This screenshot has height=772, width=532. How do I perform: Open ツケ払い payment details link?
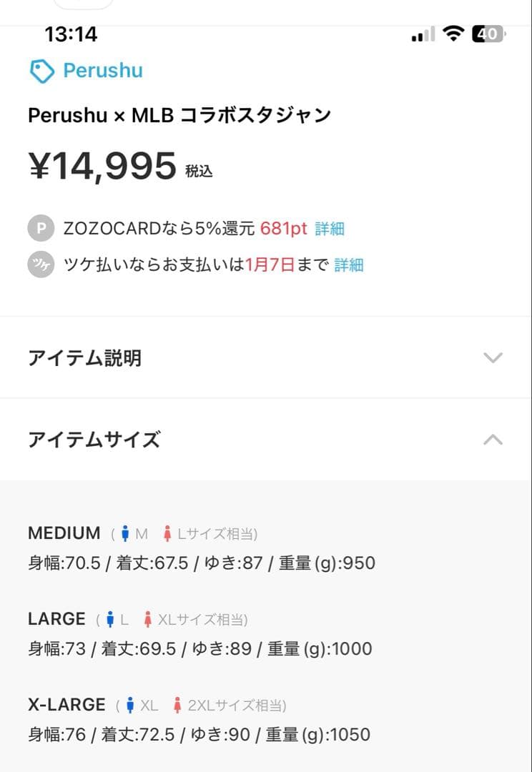point(349,265)
